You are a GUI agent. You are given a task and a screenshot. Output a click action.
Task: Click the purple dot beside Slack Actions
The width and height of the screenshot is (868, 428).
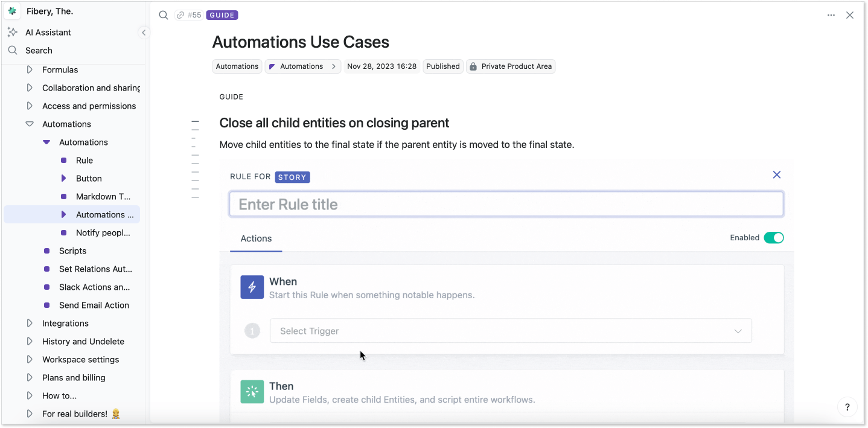coord(47,287)
